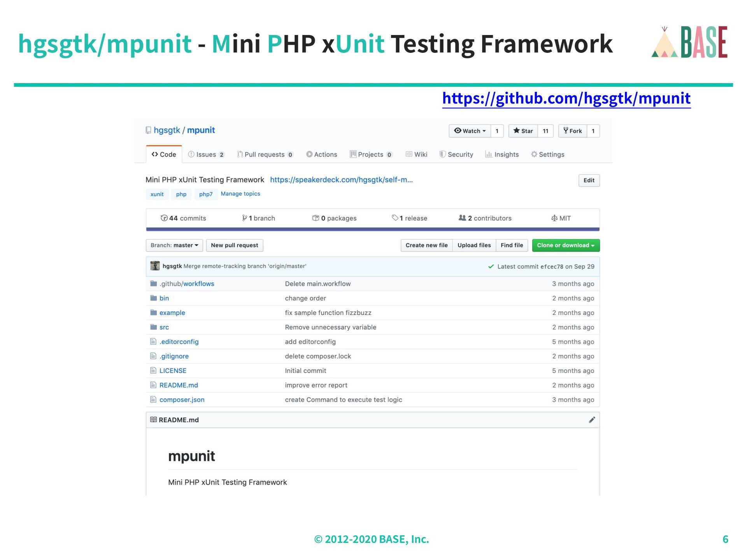Image resolution: width=747 pixels, height=560 pixels.
Task: Click the 'fix sample function fizzbuzz' commit message
Action: [328, 313]
